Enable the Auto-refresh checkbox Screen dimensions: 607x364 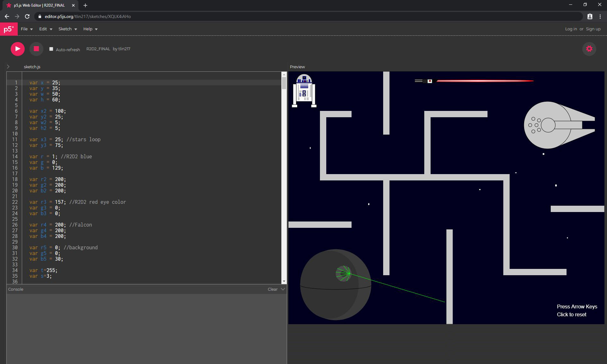click(51, 49)
